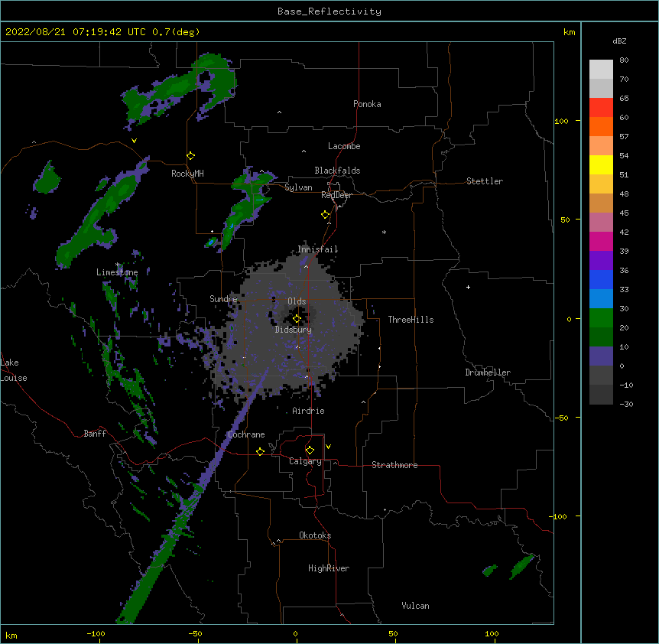Screen dimensions: 659x644
Task: Click the ThreeHills label
Action: click(411, 320)
